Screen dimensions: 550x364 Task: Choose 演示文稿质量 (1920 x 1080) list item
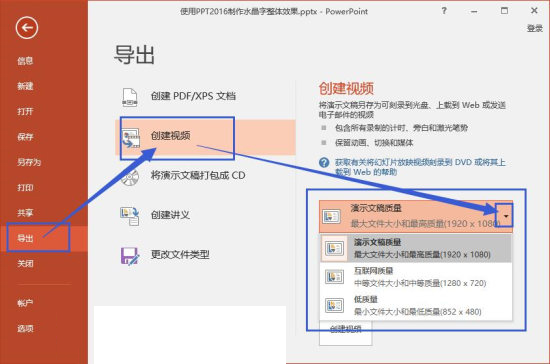tap(416, 248)
